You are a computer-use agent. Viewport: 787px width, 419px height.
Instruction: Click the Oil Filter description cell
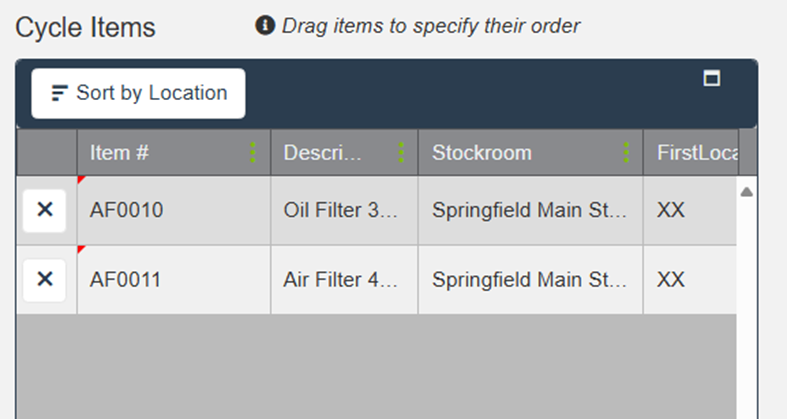pos(341,210)
